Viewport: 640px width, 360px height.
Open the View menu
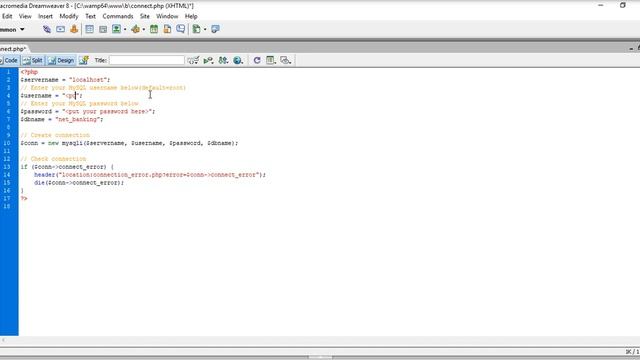(25, 16)
